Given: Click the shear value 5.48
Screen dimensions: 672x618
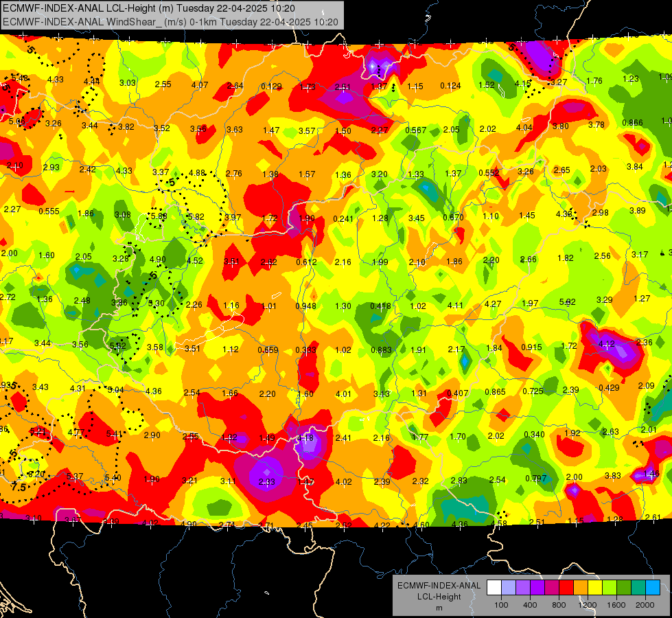Looking at the screenshot, I should pos(20,78).
